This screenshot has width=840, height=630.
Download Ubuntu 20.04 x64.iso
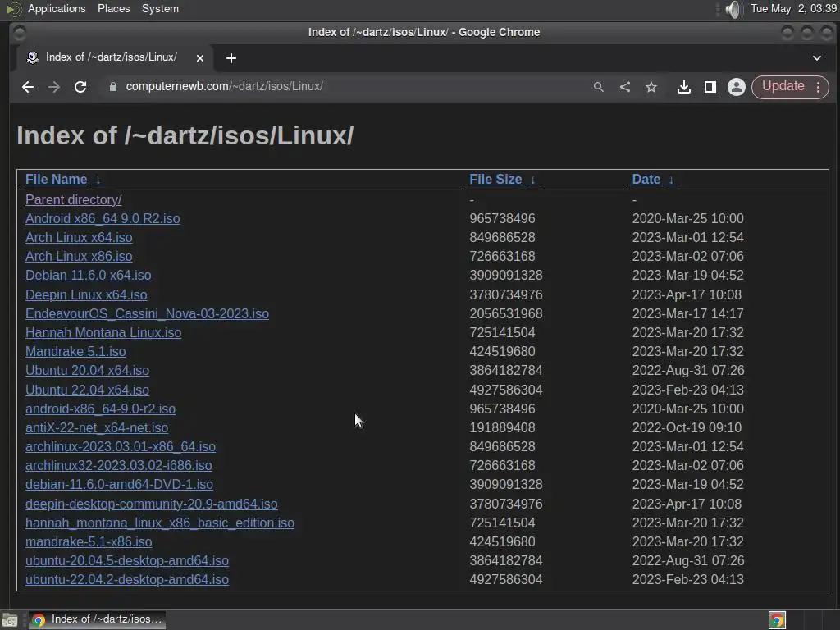[x=87, y=370]
